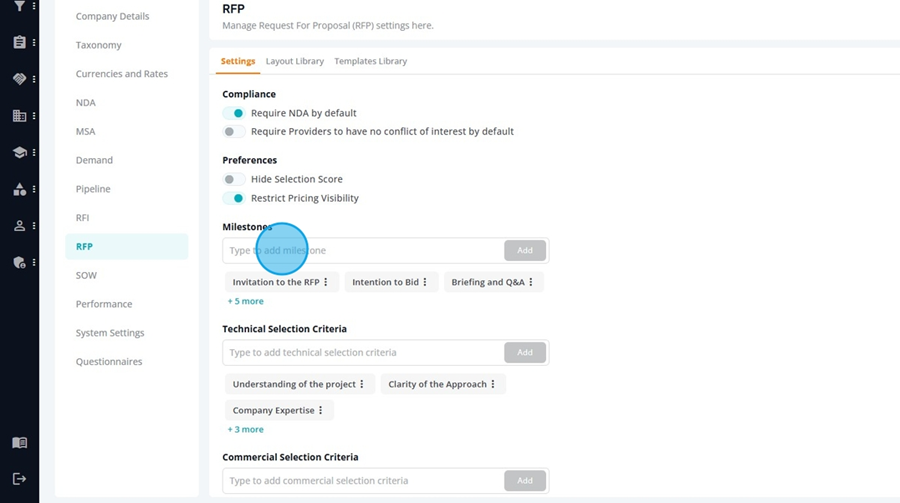
Task: Click the logout icon at sidebar bottom
Action: (x=20, y=479)
